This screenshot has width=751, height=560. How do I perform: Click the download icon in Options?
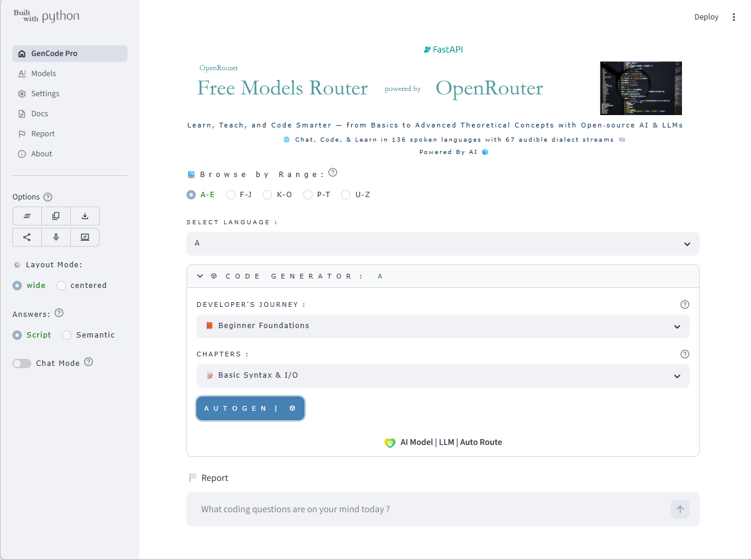(85, 216)
